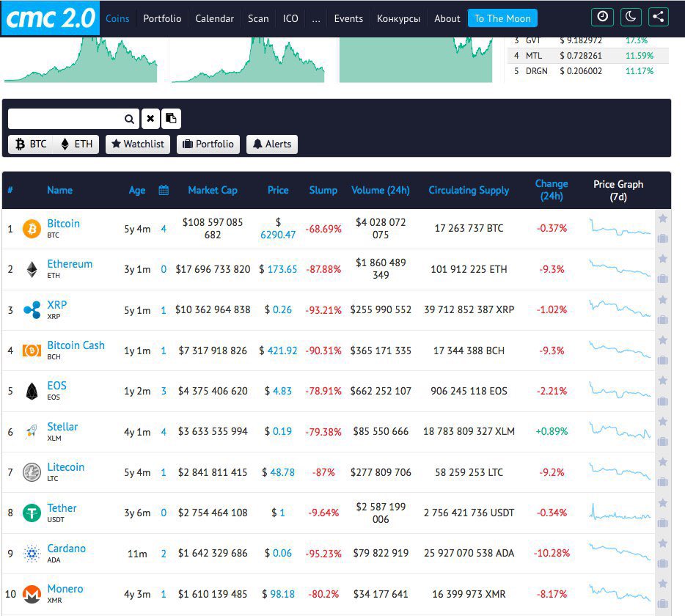685x616 pixels.
Task: Click the share icon in header
Action: coord(659,17)
